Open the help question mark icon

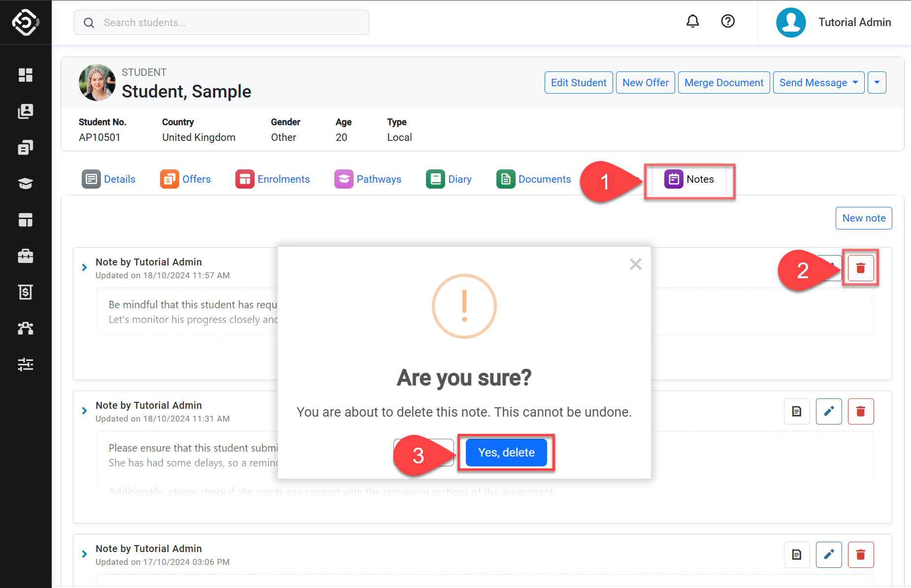tap(727, 21)
